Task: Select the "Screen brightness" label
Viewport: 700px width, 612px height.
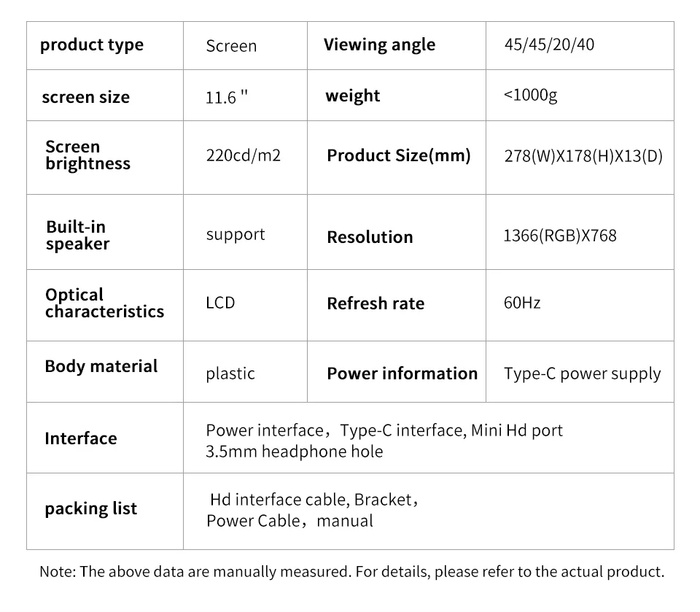Action: tap(87, 155)
